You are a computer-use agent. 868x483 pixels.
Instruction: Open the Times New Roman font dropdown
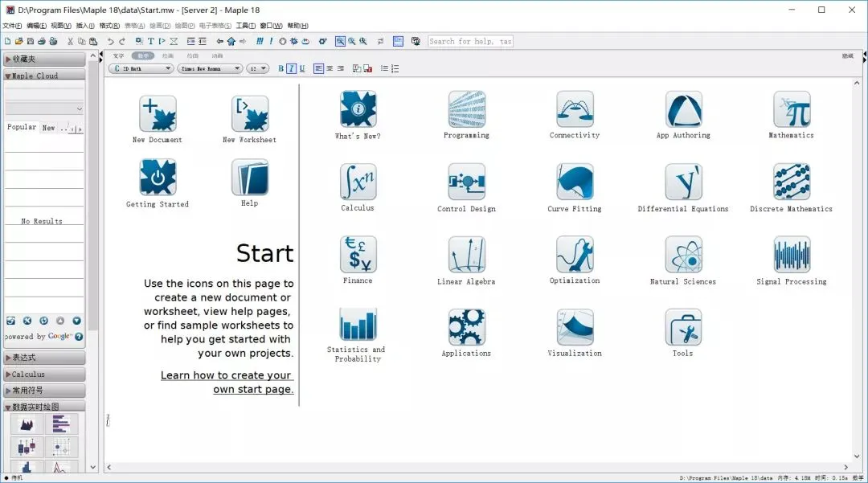click(x=211, y=68)
